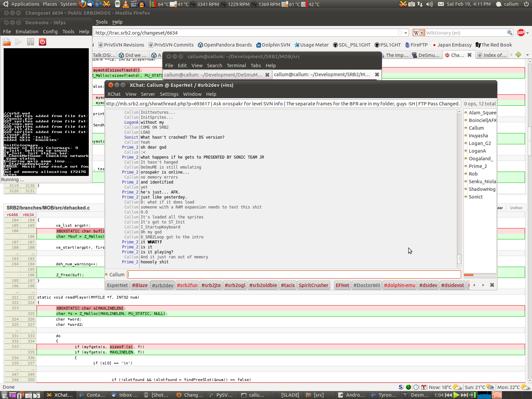Image resolution: width=532 pixels, height=399 pixels.
Task: Open PrivSVN Revisions bookmark
Action: pyautogui.click(x=121, y=45)
